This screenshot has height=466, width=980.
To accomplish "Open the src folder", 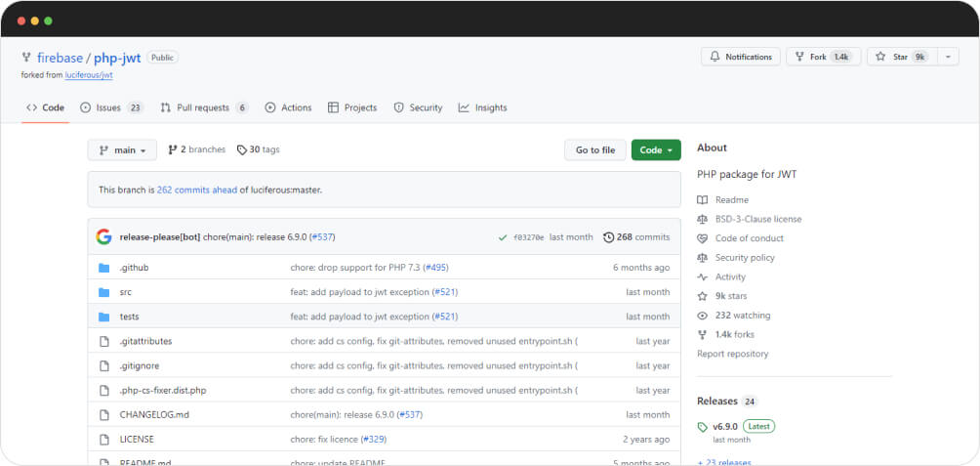I will 126,292.
